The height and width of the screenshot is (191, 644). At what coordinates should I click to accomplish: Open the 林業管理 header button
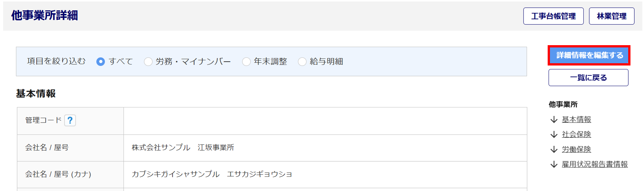(x=611, y=16)
